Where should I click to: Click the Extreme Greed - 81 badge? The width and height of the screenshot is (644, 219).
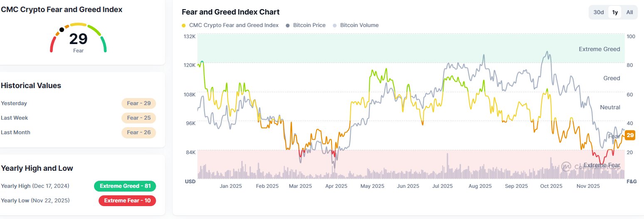coord(125,186)
